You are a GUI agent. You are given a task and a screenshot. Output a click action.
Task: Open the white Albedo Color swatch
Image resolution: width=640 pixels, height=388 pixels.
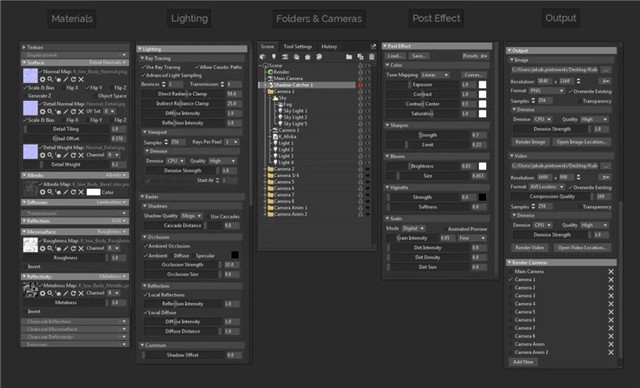point(93,192)
